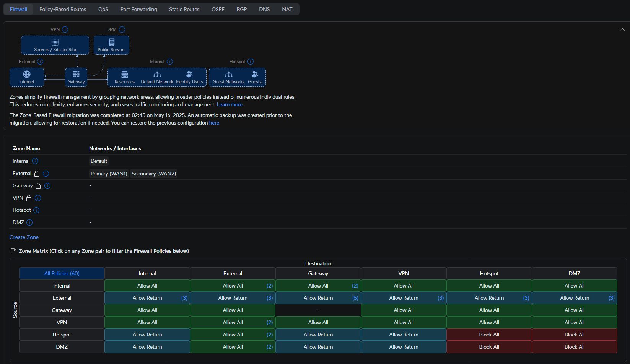The width and height of the screenshot is (630, 364).
Task: Collapse the zone diagram panel
Action: tap(622, 29)
